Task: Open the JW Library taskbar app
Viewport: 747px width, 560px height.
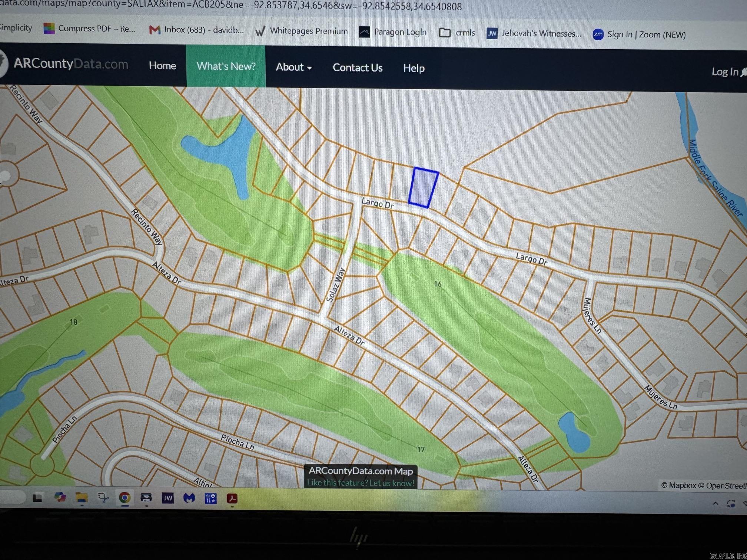Action: [167, 498]
